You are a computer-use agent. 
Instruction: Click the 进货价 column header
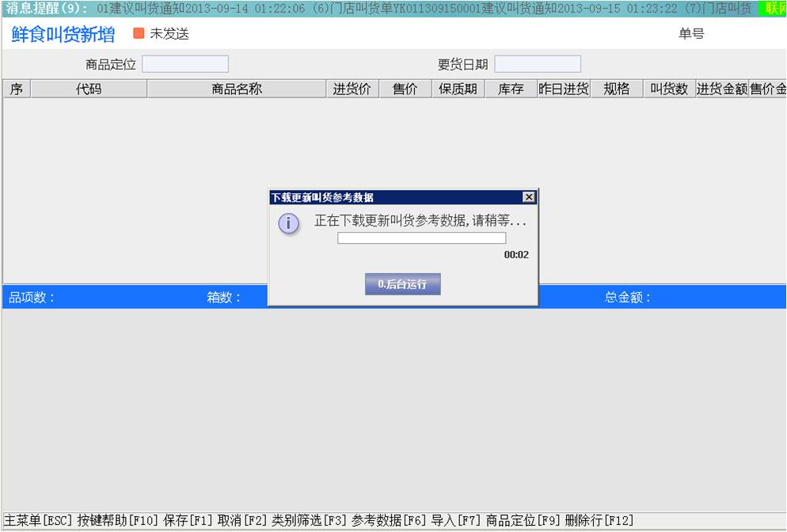pos(352,89)
